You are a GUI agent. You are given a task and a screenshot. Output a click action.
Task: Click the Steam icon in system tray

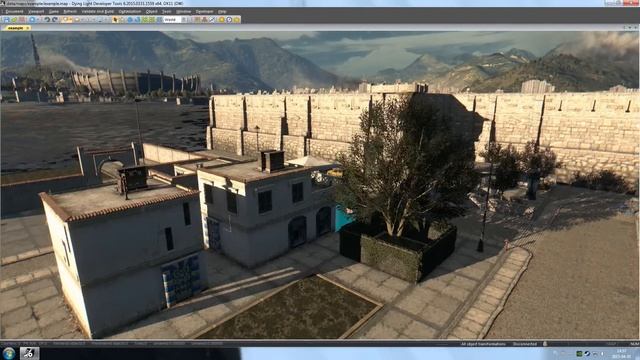pyautogui.click(x=587, y=353)
